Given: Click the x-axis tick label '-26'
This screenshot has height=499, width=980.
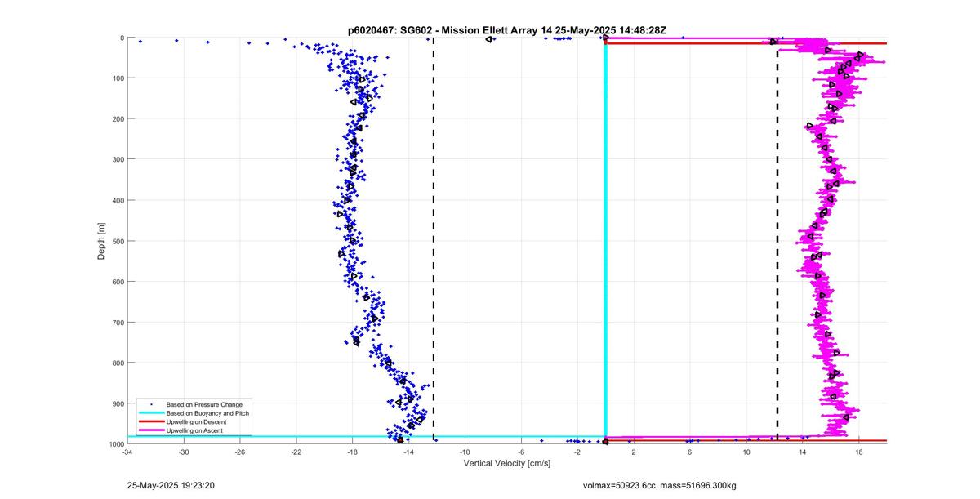Looking at the screenshot, I should (x=240, y=452).
